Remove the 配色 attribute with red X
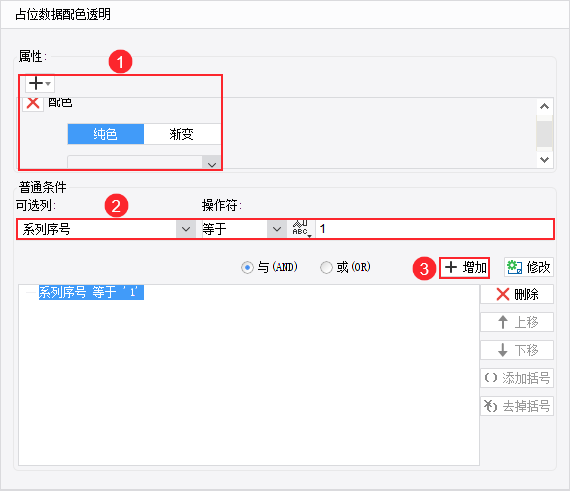Screen dimensions: 570x491 [33, 103]
